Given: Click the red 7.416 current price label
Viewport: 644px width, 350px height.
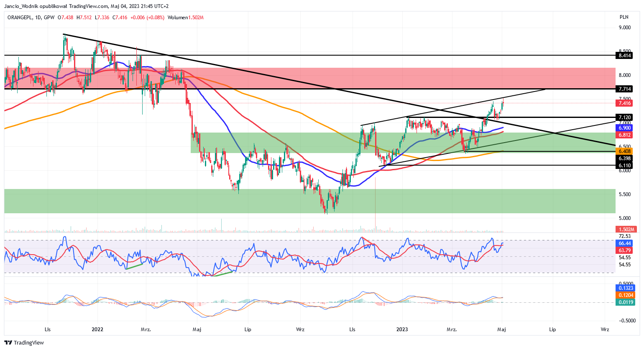Looking at the screenshot, I should pyautogui.click(x=625, y=103).
